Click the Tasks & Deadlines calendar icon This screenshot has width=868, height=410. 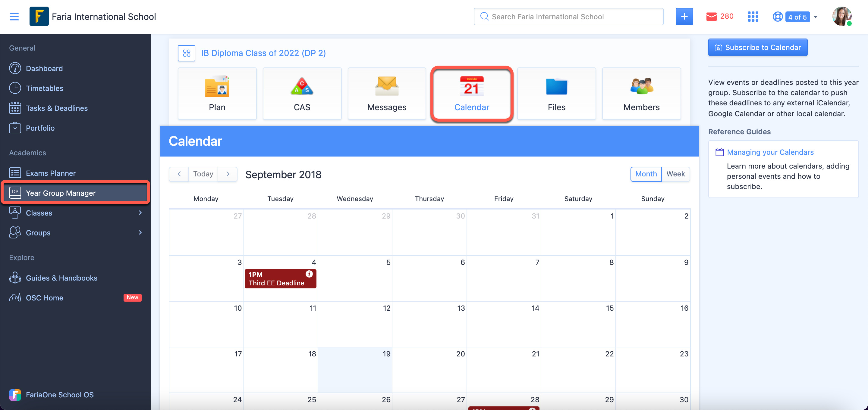click(15, 108)
